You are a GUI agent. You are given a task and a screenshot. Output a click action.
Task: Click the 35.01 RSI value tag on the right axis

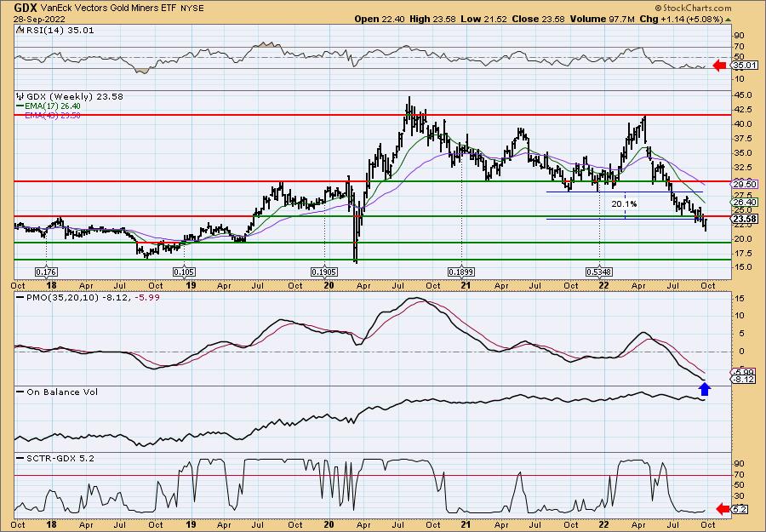click(x=745, y=66)
